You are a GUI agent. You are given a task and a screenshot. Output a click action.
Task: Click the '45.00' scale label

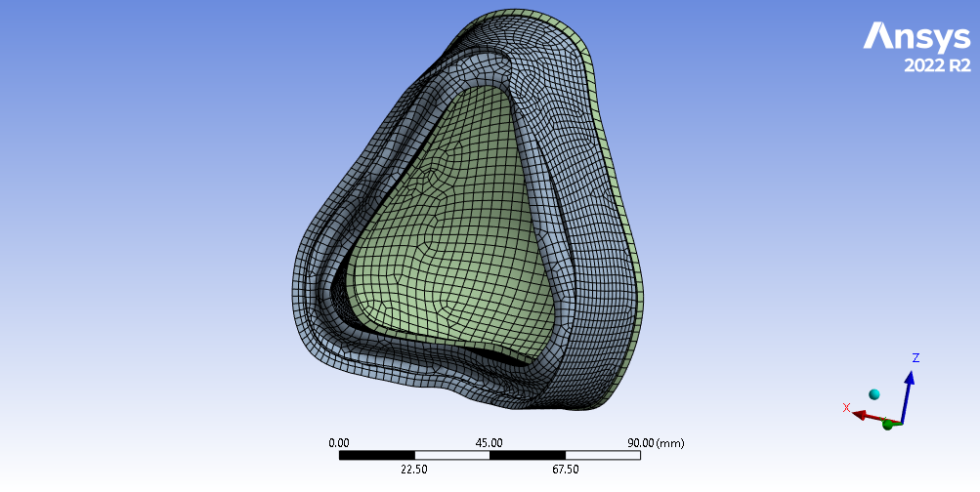pos(489,442)
